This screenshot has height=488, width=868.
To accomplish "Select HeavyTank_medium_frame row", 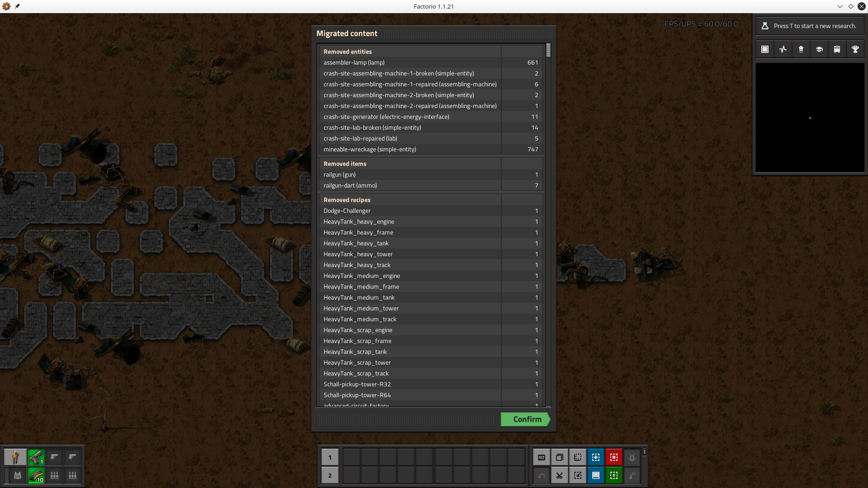I will click(x=431, y=287).
